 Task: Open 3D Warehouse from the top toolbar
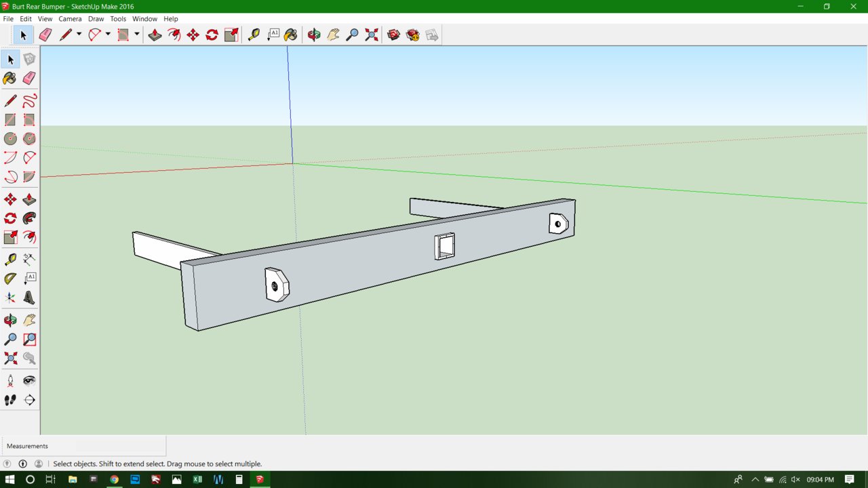pos(393,35)
